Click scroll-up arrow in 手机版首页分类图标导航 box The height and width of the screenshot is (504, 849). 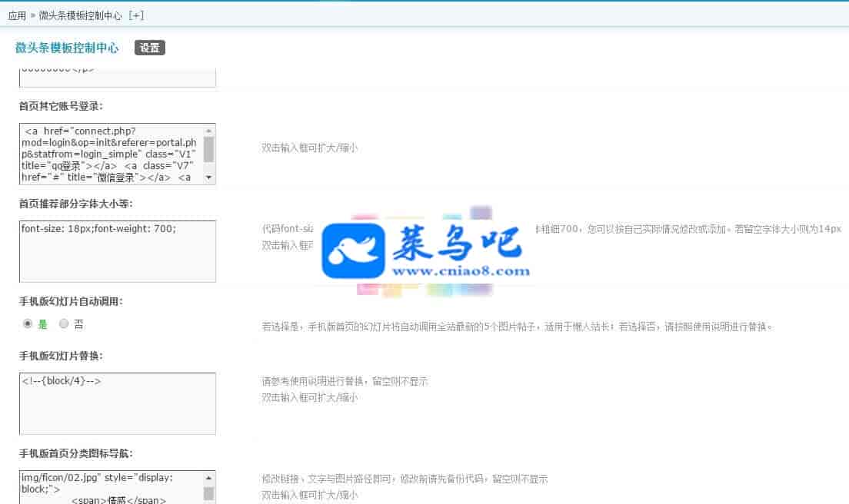pos(208,477)
